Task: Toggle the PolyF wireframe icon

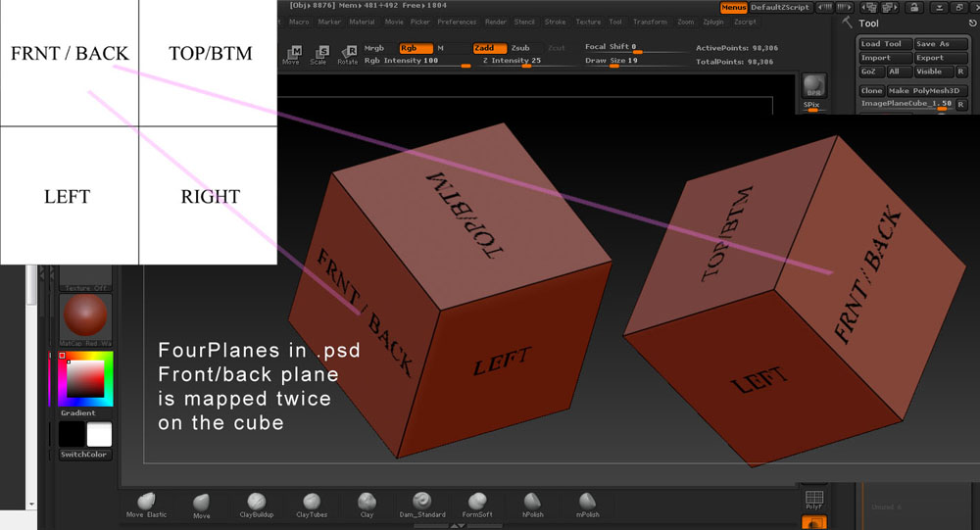Action: 813,500
